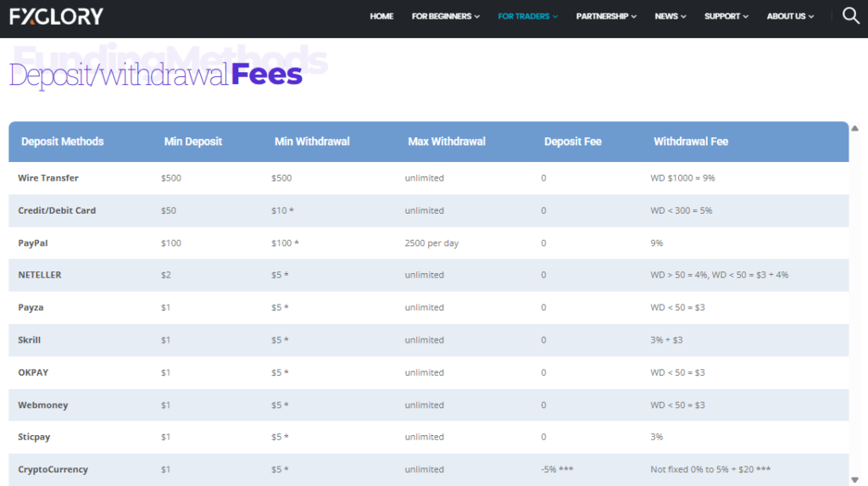This screenshot has height=486, width=868.
Task: Click the PayPal '$100 *' min withdrawal cell
Action: 285,243
